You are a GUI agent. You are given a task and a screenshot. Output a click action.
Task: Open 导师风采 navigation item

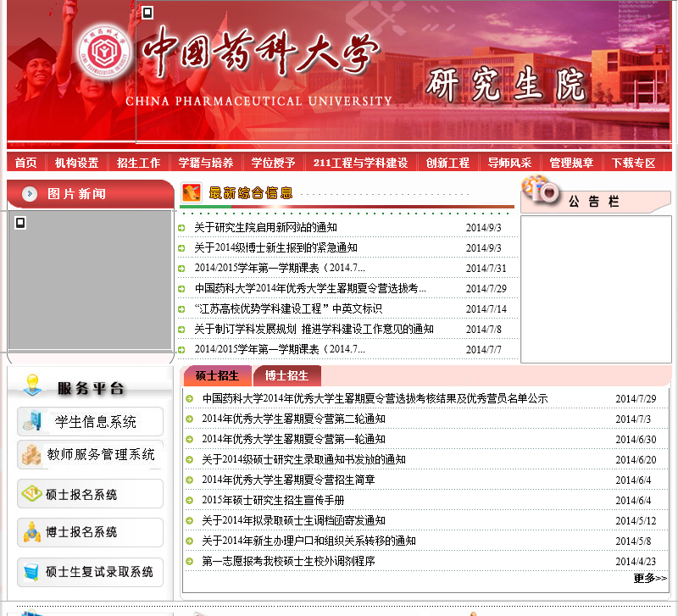point(509,163)
